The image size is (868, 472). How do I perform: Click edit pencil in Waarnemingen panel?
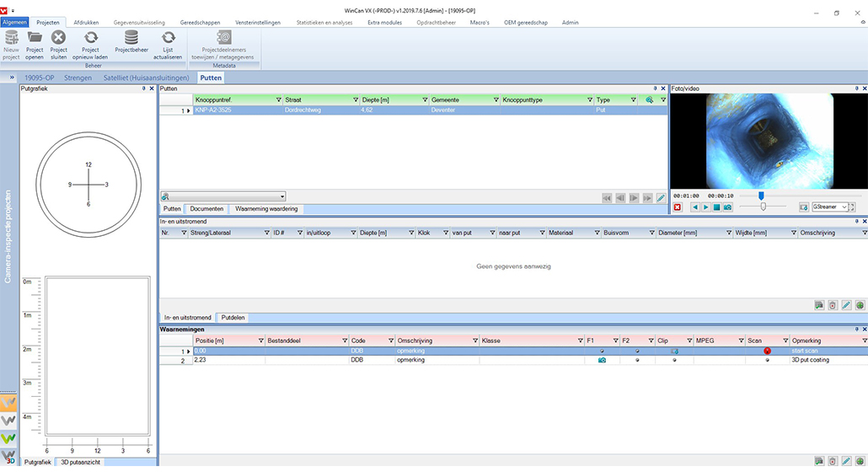[x=846, y=461]
